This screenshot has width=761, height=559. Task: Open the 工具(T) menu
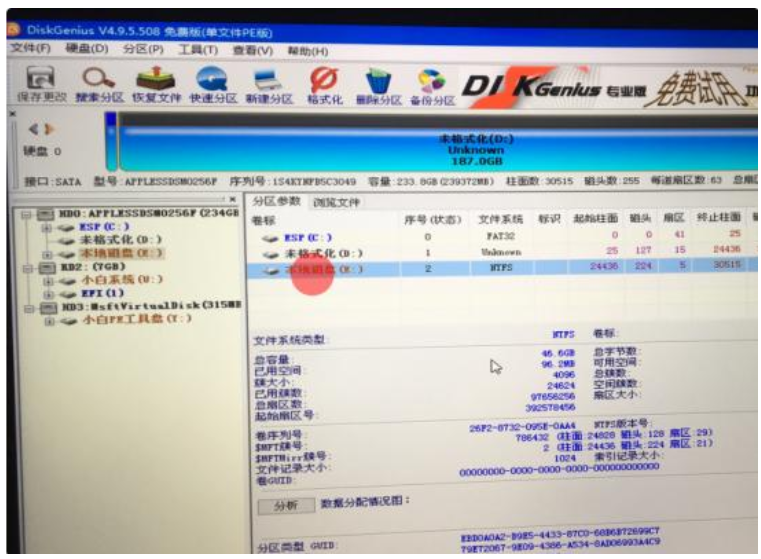coord(198,50)
